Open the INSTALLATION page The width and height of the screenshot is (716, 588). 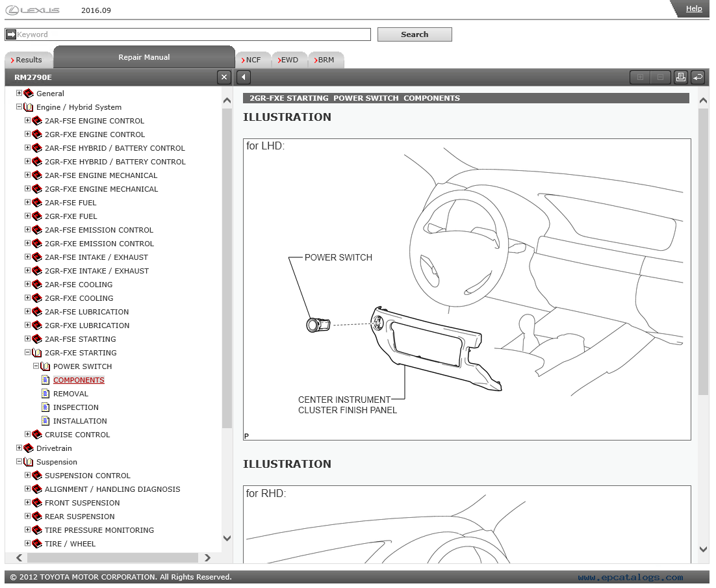pyautogui.click(x=80, y=421)
